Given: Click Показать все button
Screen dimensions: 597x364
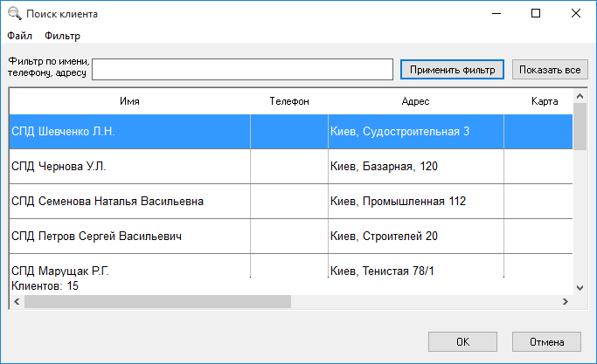Looking at the screenshot, I should [x=550, y=70].
